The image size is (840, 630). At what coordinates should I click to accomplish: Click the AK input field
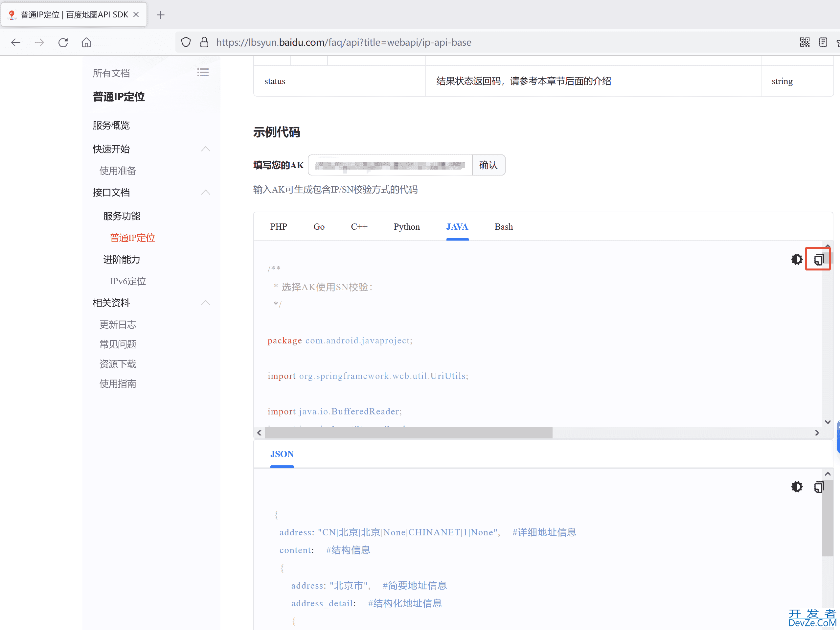click(390, 165)
